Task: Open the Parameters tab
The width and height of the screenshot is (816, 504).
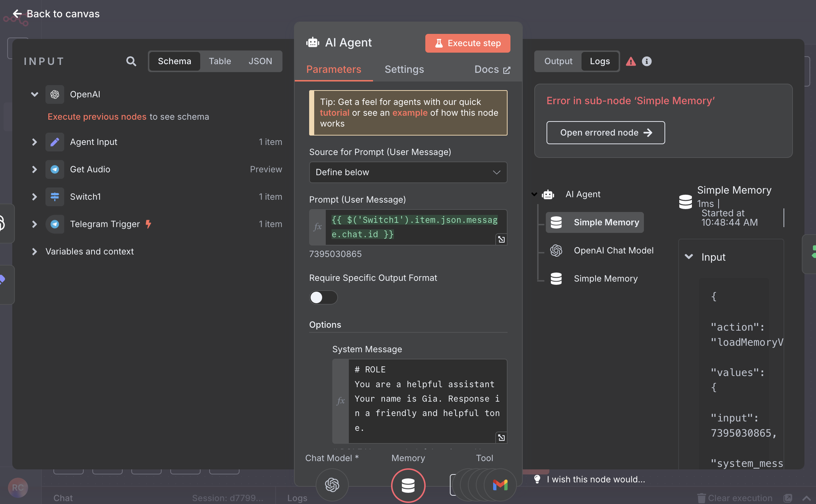Action: coord(334,69)
